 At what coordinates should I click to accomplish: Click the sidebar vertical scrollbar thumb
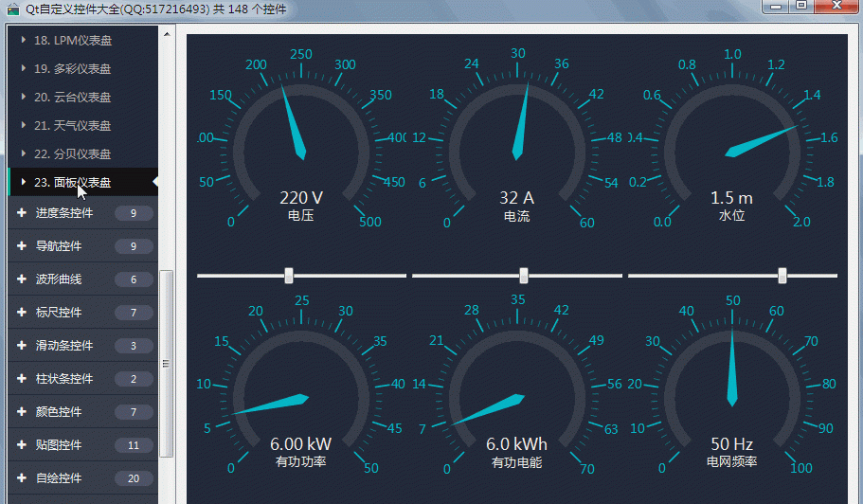pos(166,364)
